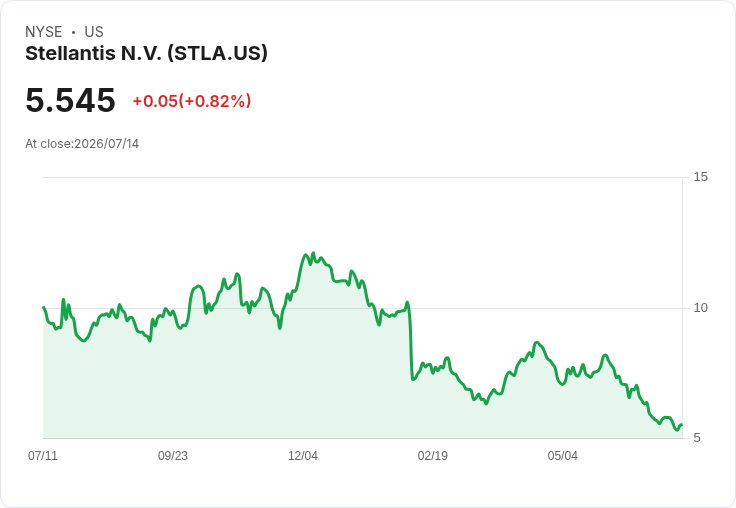Select the 05/04 date on x-axis
Image resolution: width=736 pixels, height=508 pixels.
click(x=562, y=456)
